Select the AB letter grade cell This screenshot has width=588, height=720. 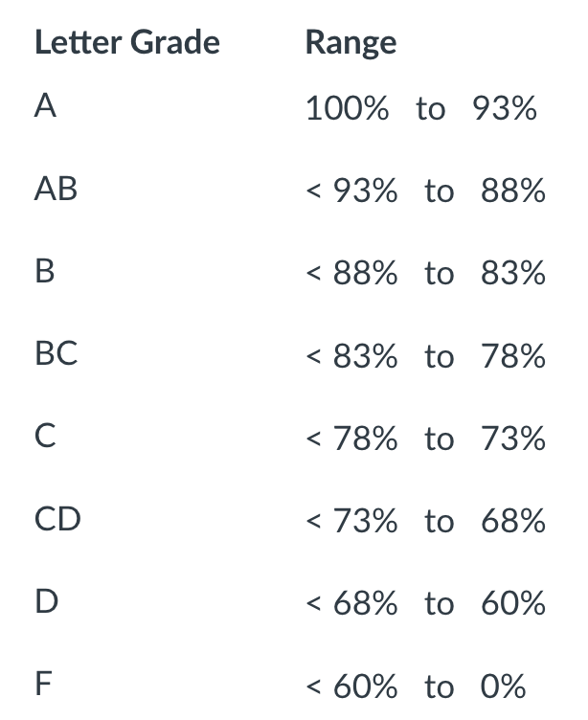point(56,191)
